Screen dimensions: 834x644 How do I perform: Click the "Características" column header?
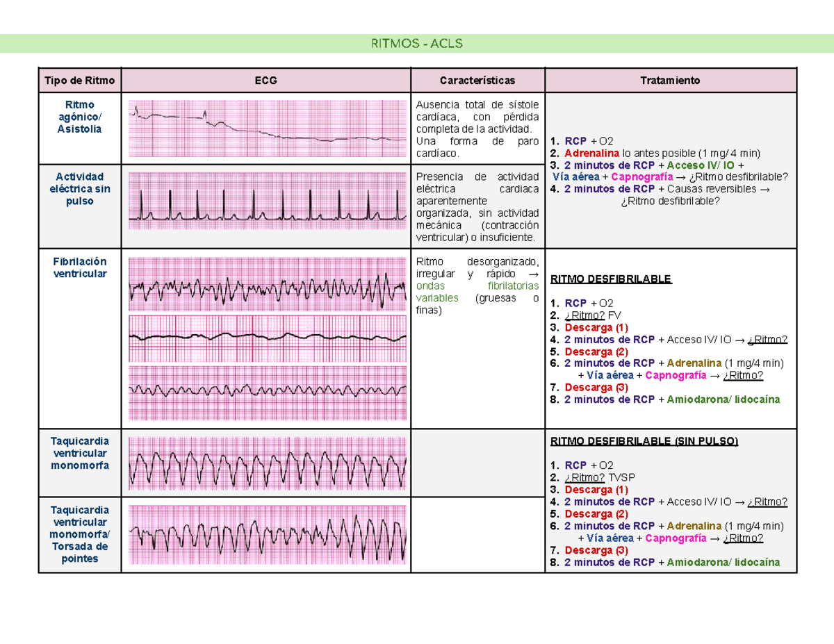[477, 81]
